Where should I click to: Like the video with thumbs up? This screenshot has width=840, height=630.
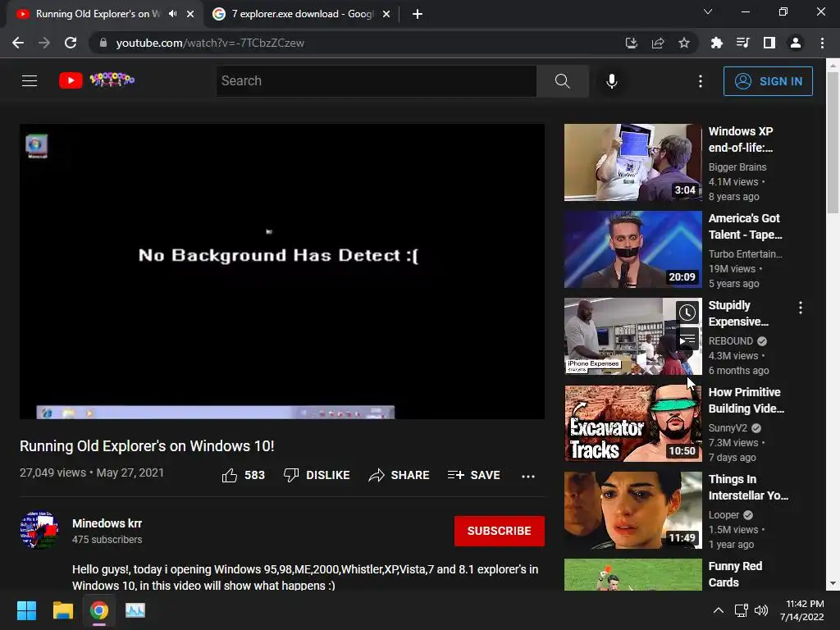244,475
